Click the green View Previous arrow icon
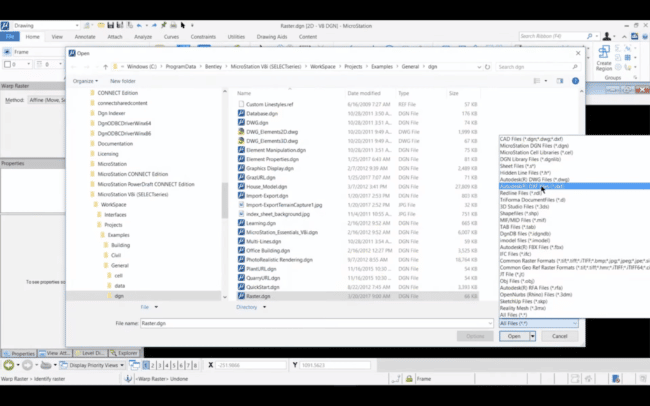This screenshot has width=650, height=406. point(8,365)
